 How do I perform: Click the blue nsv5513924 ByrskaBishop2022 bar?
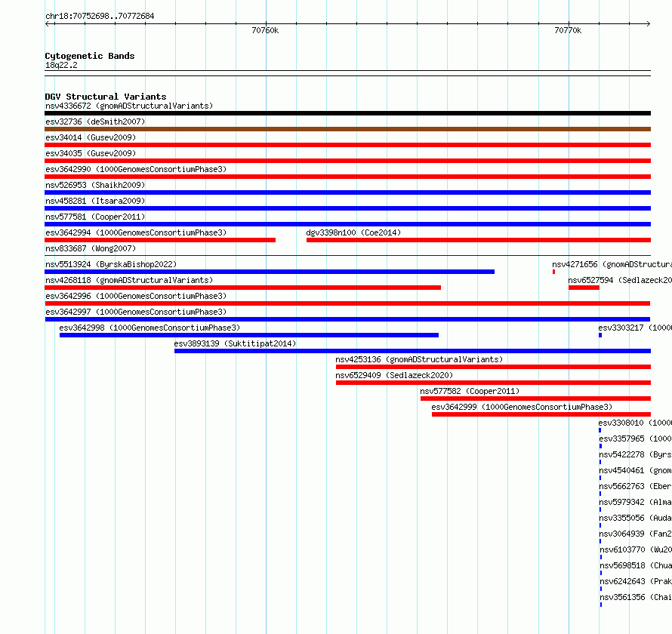click(270, 272)
